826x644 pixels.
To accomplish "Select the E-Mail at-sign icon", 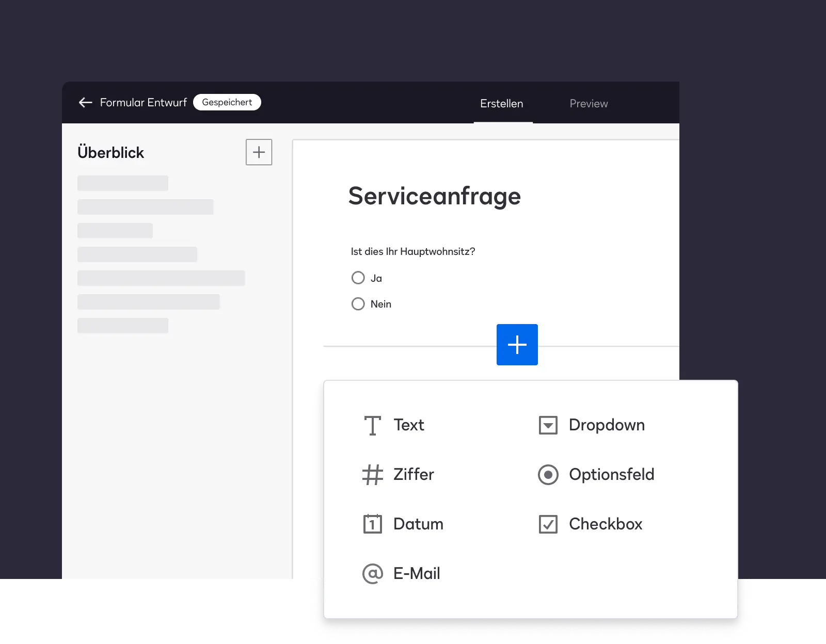I will click(x=372, y=573).
